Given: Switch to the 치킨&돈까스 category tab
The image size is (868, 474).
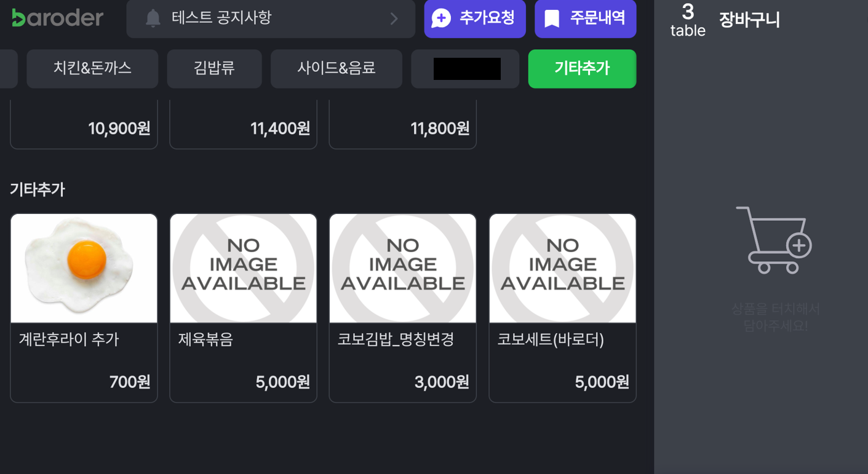Looking at the screenshot, I should (92, 68).
